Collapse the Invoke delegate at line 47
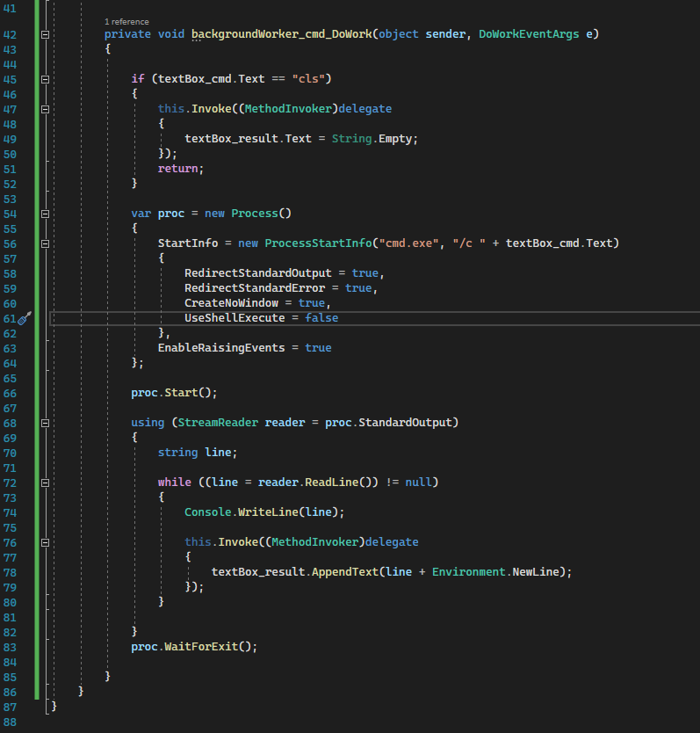Viewport: 700px width, 733px height. click(x=46, y=109)
